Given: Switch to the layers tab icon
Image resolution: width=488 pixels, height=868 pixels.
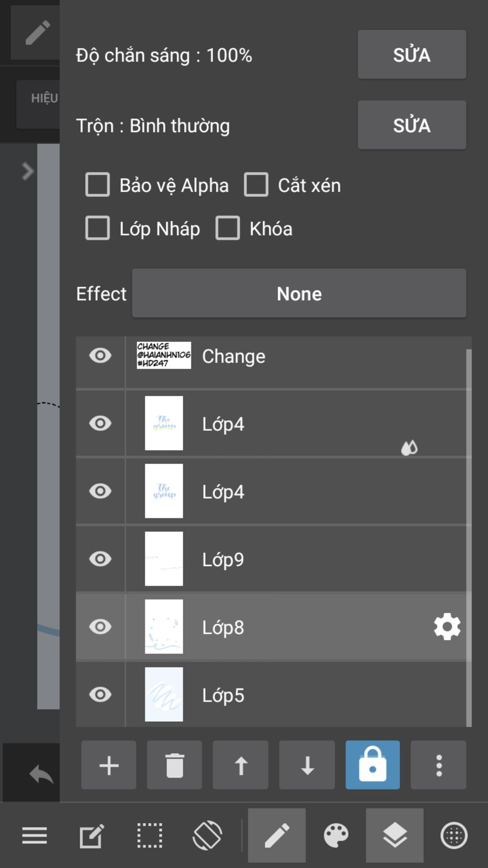Looking at the screenshot, I should [x=395, y=836].
